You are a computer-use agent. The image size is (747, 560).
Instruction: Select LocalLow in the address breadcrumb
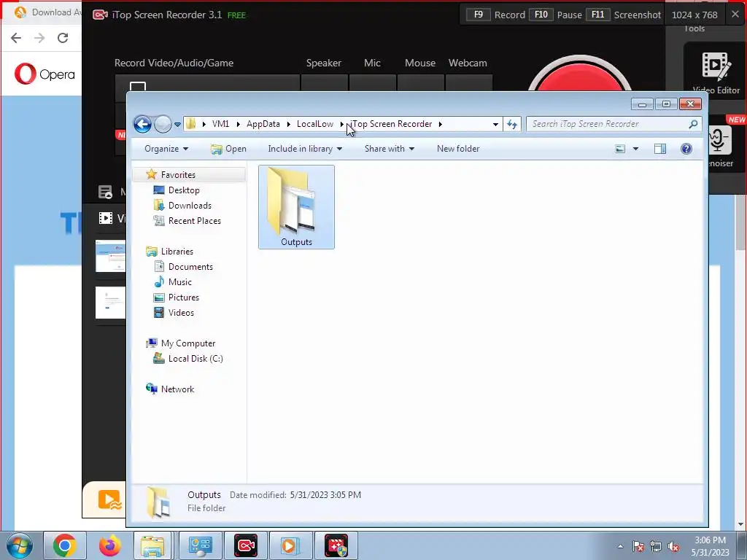[x=315, y=124]
